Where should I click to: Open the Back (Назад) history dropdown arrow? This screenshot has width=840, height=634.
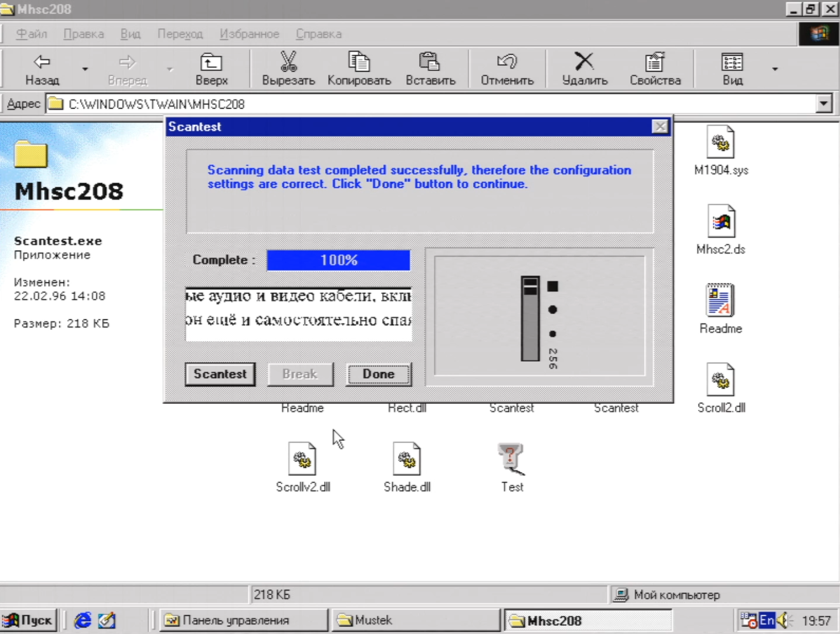tap(85, 69)
